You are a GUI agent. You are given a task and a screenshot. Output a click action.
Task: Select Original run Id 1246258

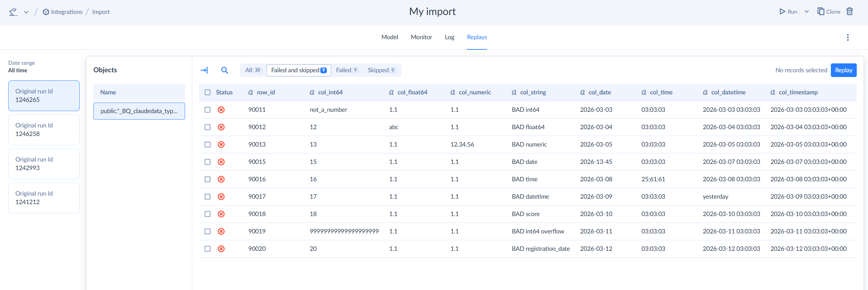click(44, 130)
